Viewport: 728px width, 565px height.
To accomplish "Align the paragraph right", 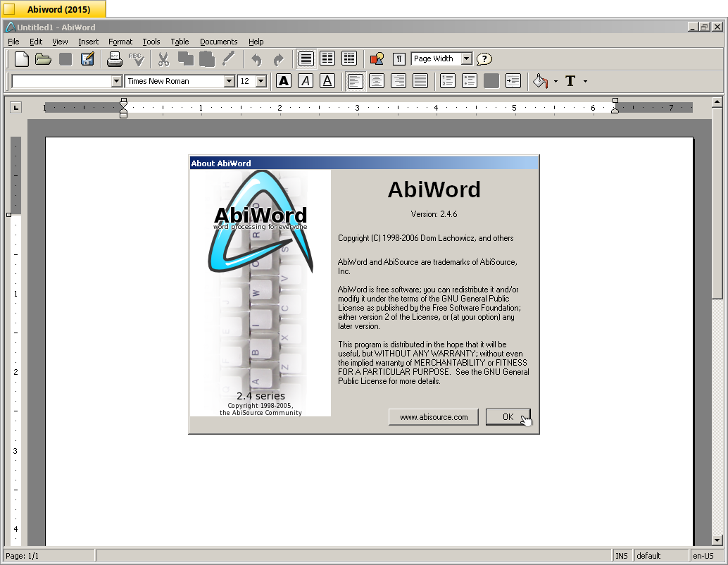I will pos(398,81).
